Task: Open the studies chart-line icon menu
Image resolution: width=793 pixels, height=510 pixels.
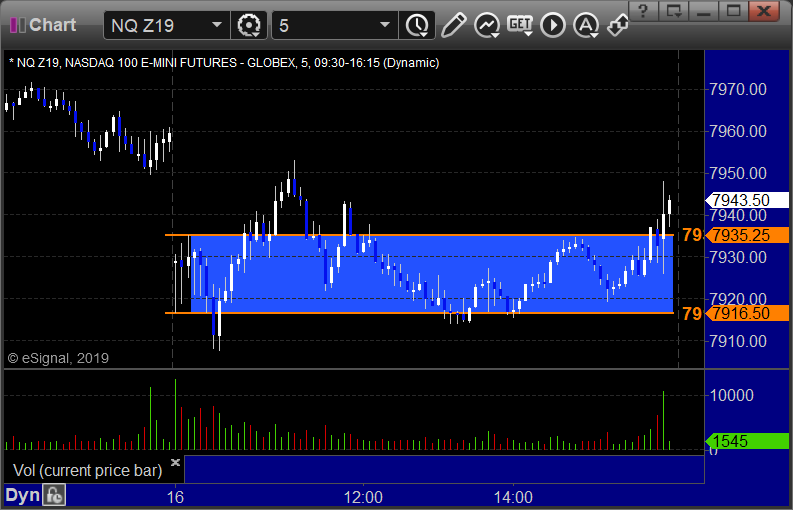Action: pyautogui.click(x=487, y=25)
